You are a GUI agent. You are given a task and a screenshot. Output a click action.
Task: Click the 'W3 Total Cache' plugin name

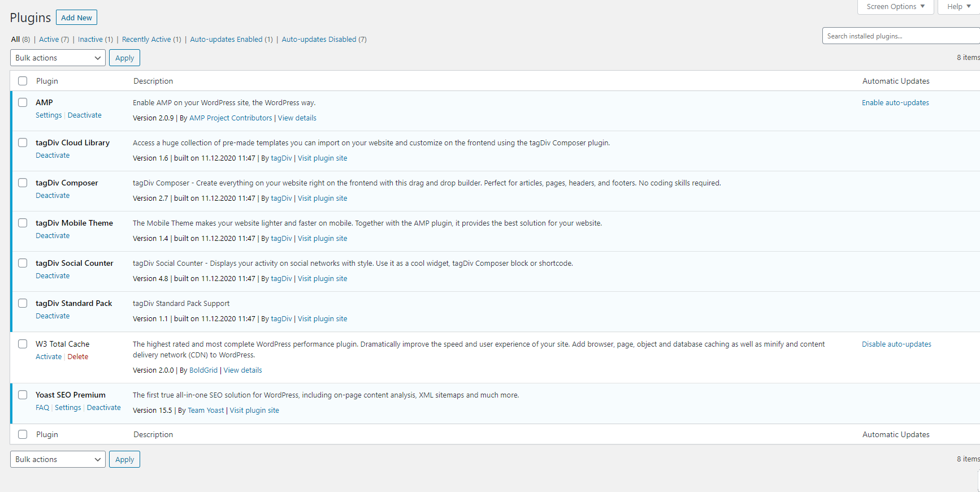(x=63, y=344)
